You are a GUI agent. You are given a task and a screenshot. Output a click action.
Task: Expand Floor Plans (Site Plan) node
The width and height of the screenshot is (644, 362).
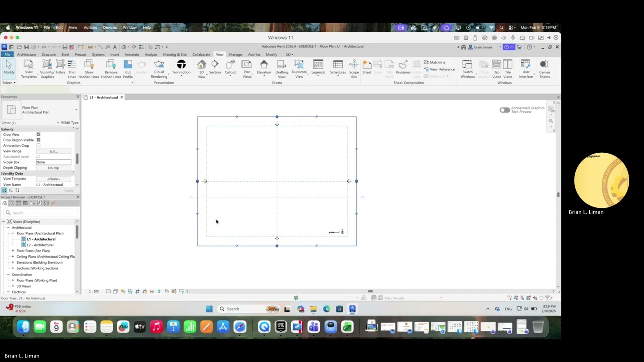click(13, 251)
